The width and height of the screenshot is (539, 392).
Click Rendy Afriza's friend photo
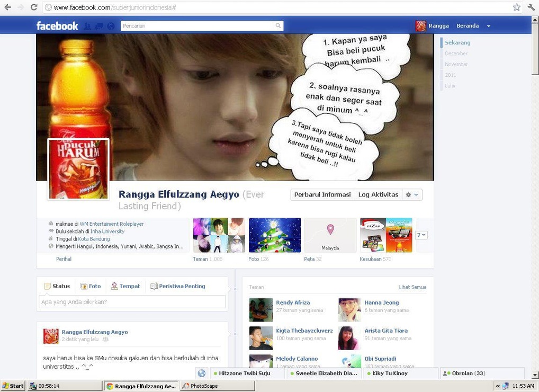click(261, 310)
